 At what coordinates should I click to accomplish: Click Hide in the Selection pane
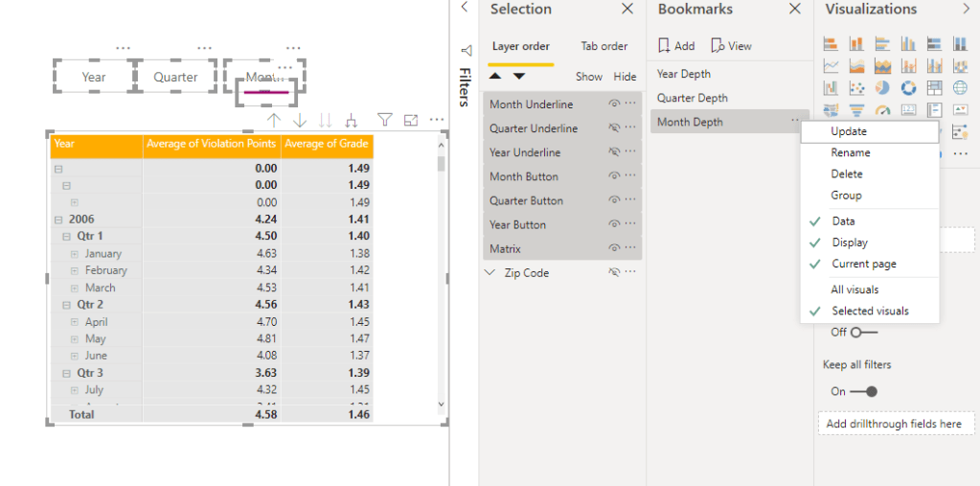coord(625,77)
